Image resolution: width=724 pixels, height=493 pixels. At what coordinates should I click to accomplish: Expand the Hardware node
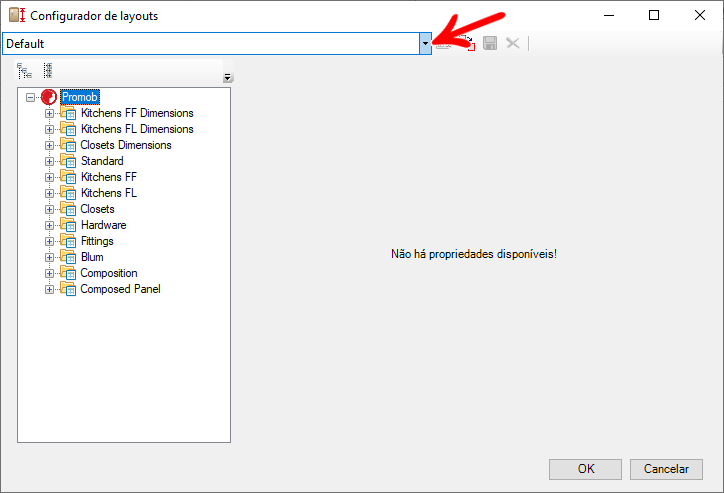pyautogui.click(x=49, y=226)
